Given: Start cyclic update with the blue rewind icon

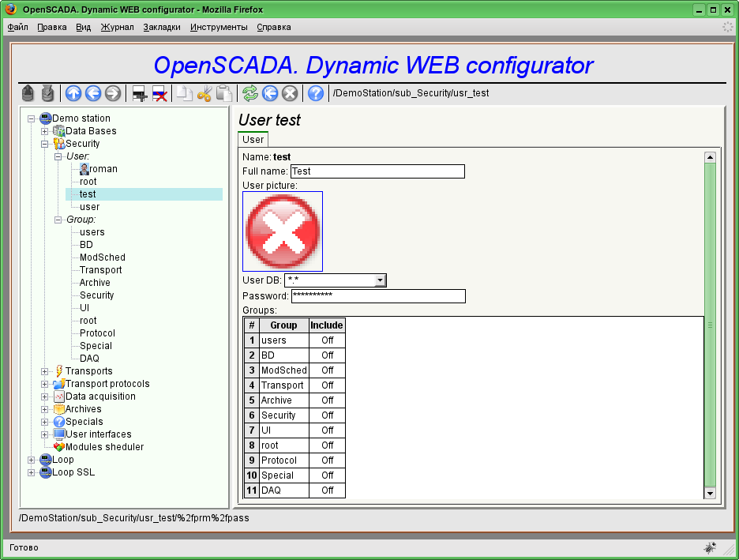Looking at the screenshot, I should 270,93.
